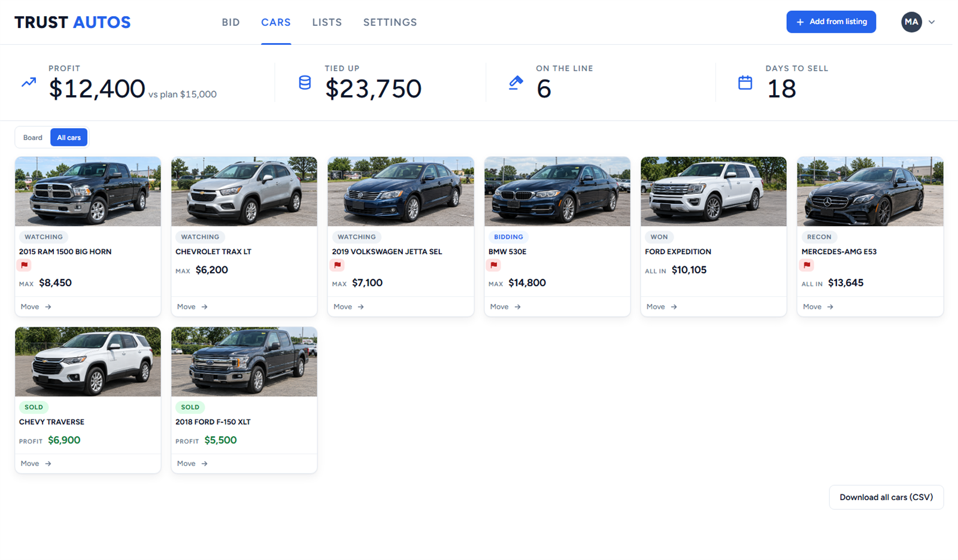The image size is (958, 560).
Task: Click the $10,105 all in value
Action: tap(689, 270)
